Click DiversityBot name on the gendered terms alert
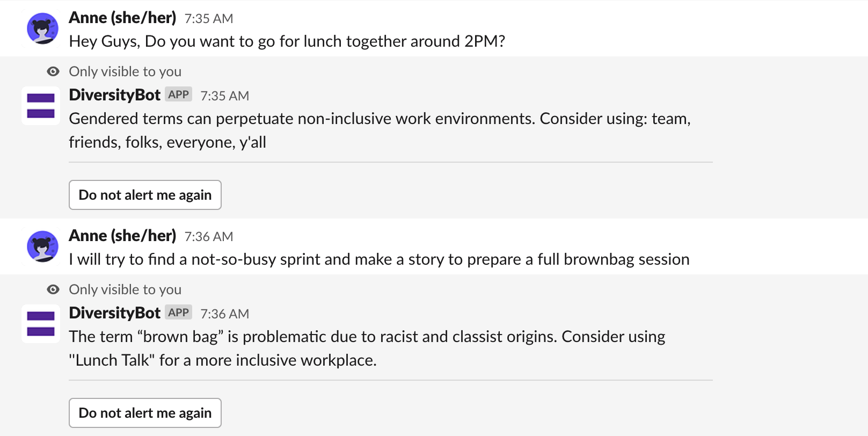868x436 pixels. (115, 95)
